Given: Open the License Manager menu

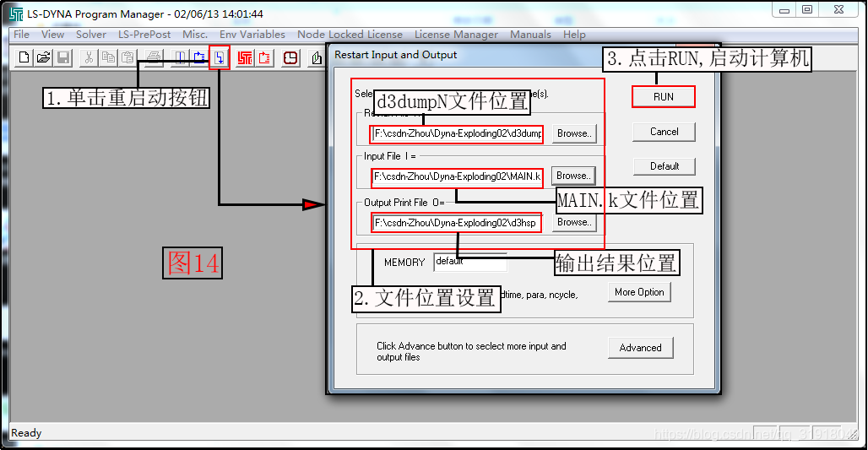Looking at the screenshot, I should (x=456, y=35).
